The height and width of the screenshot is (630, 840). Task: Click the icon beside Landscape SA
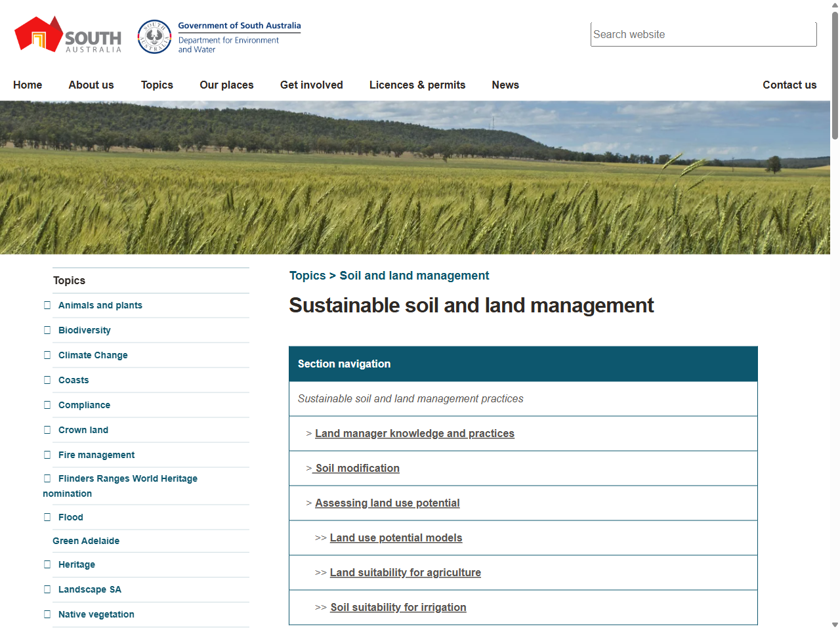[47, 589]
